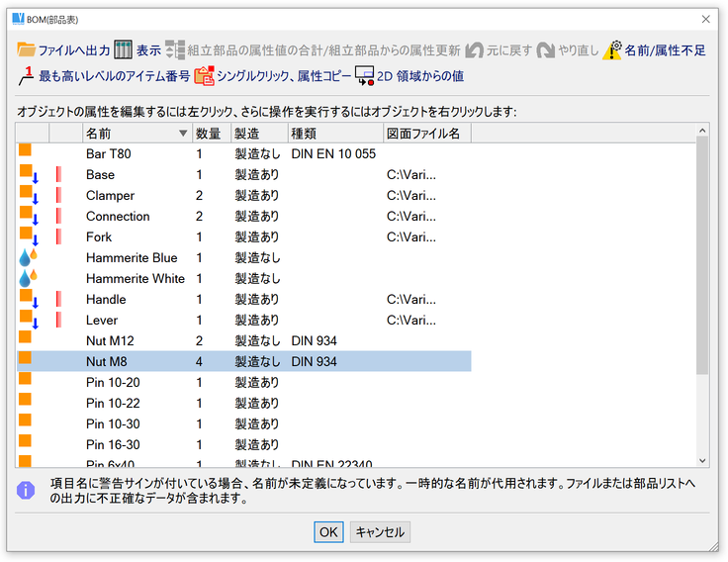The image size is (728, 562).
Task: Click the ファイルへ出力 folder icon
Action: click(27, 49)
